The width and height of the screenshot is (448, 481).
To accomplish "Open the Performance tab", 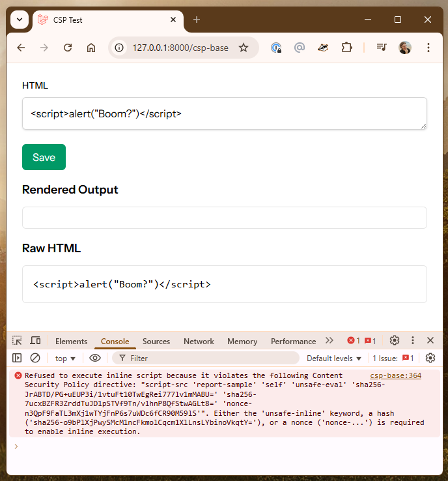I will (x=293, y=342).
